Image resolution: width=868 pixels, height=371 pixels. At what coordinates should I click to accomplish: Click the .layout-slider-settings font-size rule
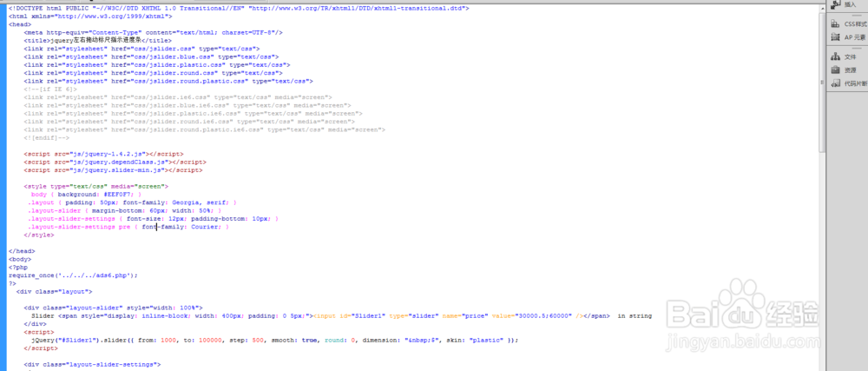(x=153, y=219)
